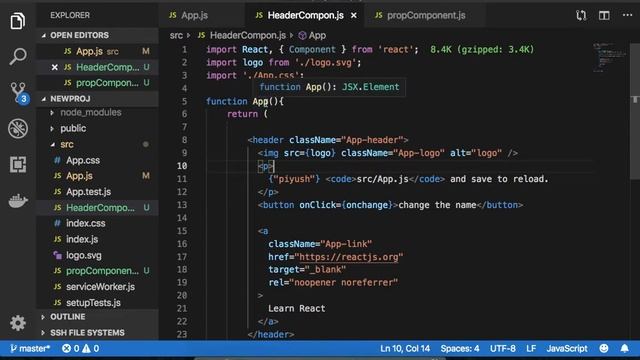Viewport: 640px width, 360px height.
Task: Click the master branch indicator
Action: point(30,348)
